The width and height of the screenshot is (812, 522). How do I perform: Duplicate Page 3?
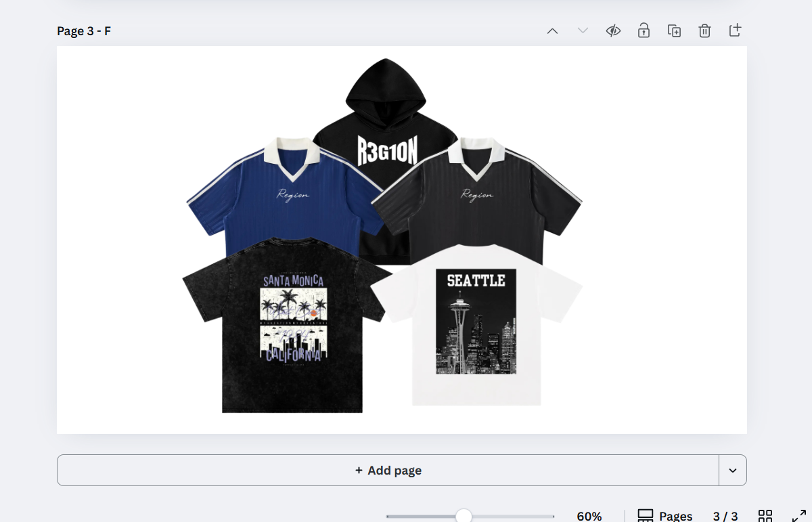674,31
